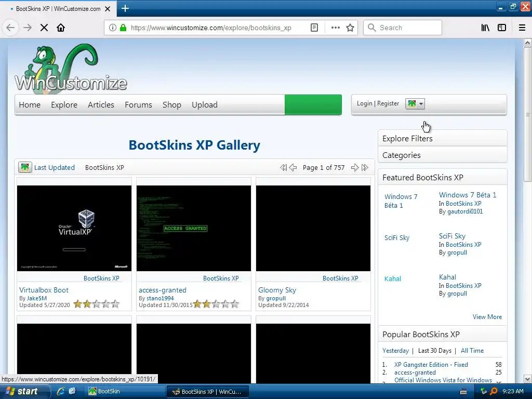Jump to the first gallery page
This screenshot has width=532, height=399.
(x=283, y=167)
